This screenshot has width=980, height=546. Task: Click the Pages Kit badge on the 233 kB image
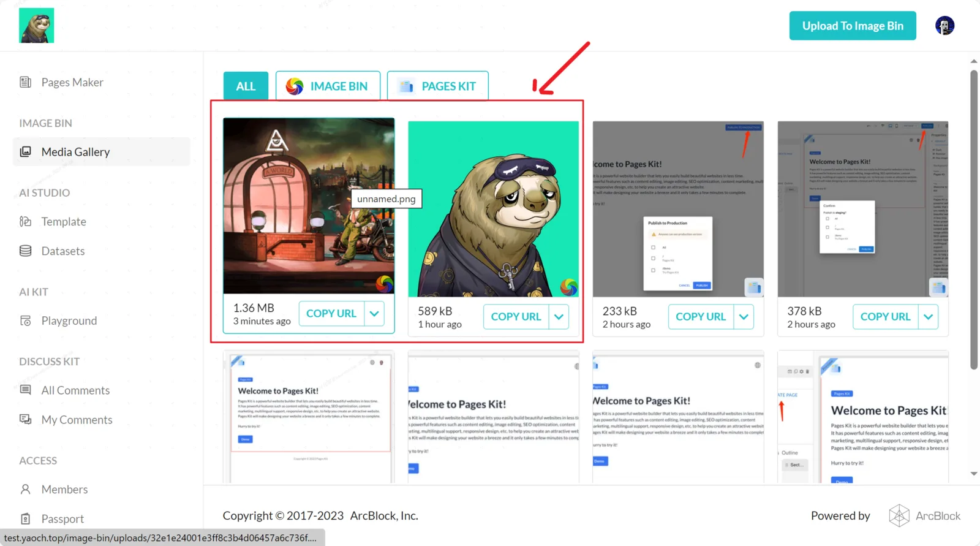pos(753,287)
